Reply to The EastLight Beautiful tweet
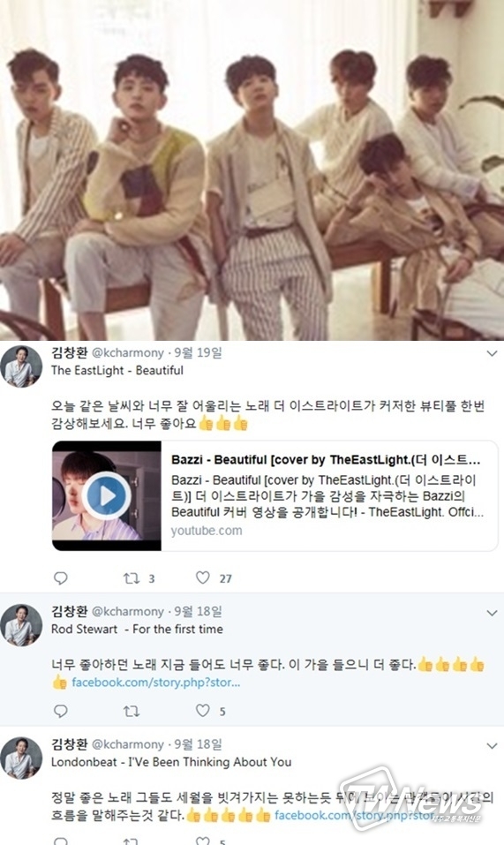 coord(61,578)
